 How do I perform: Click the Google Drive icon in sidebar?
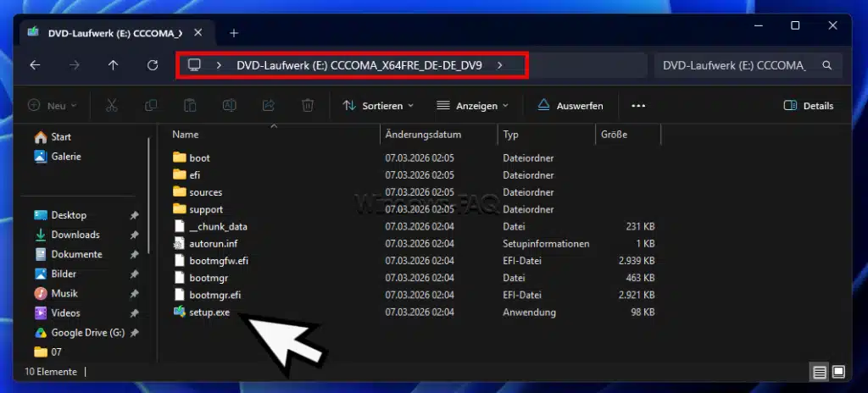41,333
